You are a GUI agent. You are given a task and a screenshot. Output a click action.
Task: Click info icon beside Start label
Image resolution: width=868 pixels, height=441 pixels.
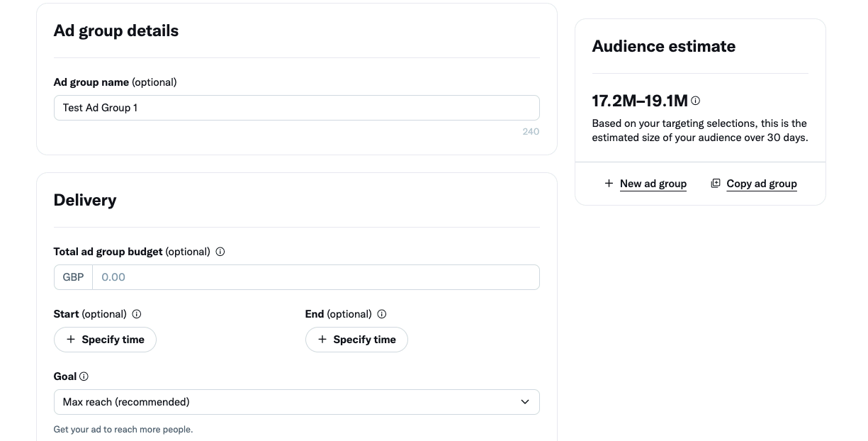pyautogui.click(x=137, y=314)
